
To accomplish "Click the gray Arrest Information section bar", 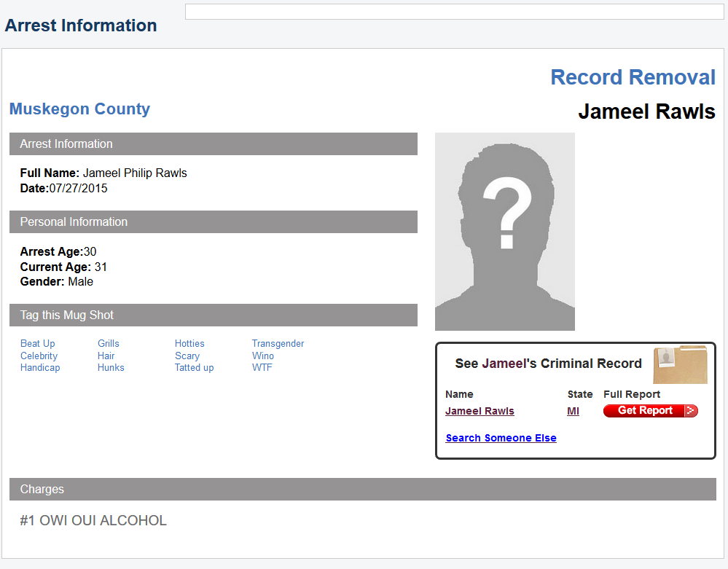I will pos(214,144).
